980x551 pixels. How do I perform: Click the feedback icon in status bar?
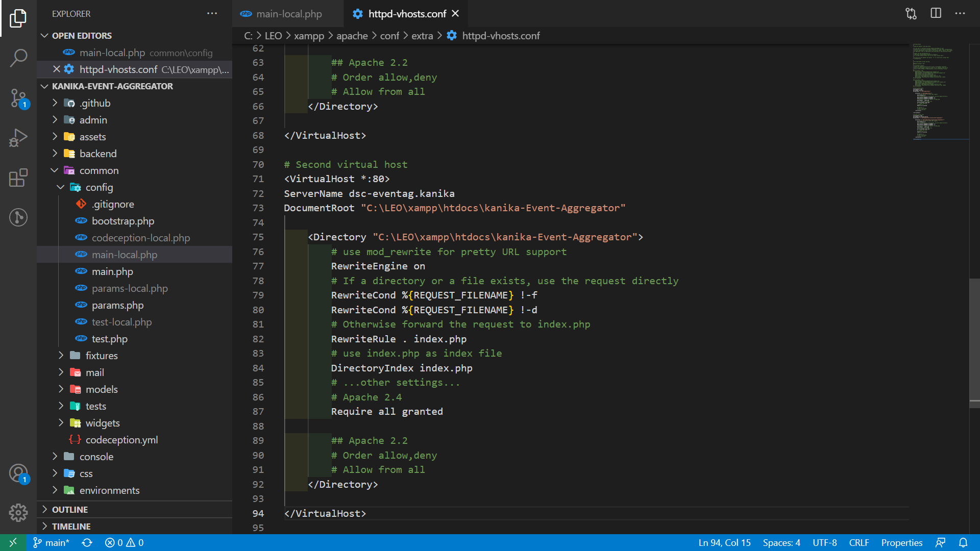pos(940,542)
